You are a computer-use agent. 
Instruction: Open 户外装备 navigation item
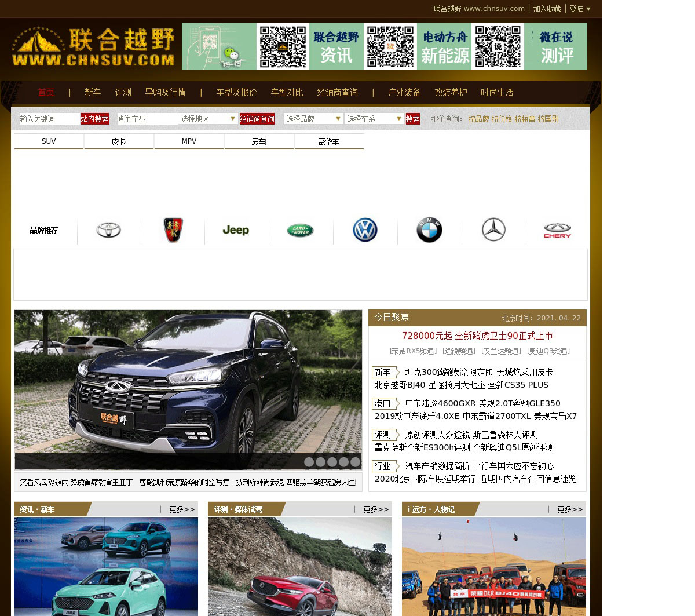click(404, 92)
